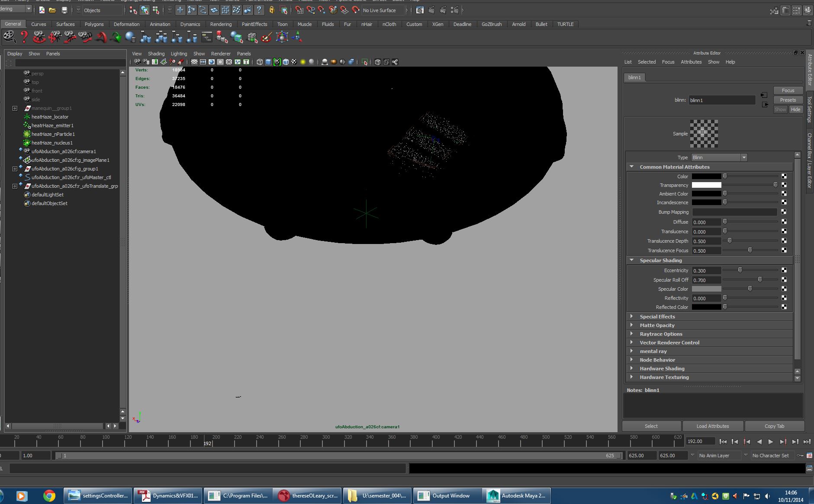Click the Presets button
Screen dimensions: 814x504
788,100
